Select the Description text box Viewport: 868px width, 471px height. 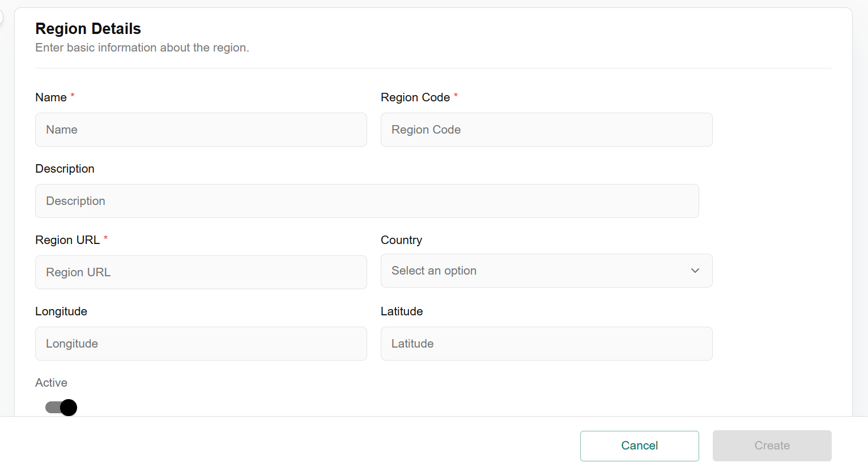367,201
